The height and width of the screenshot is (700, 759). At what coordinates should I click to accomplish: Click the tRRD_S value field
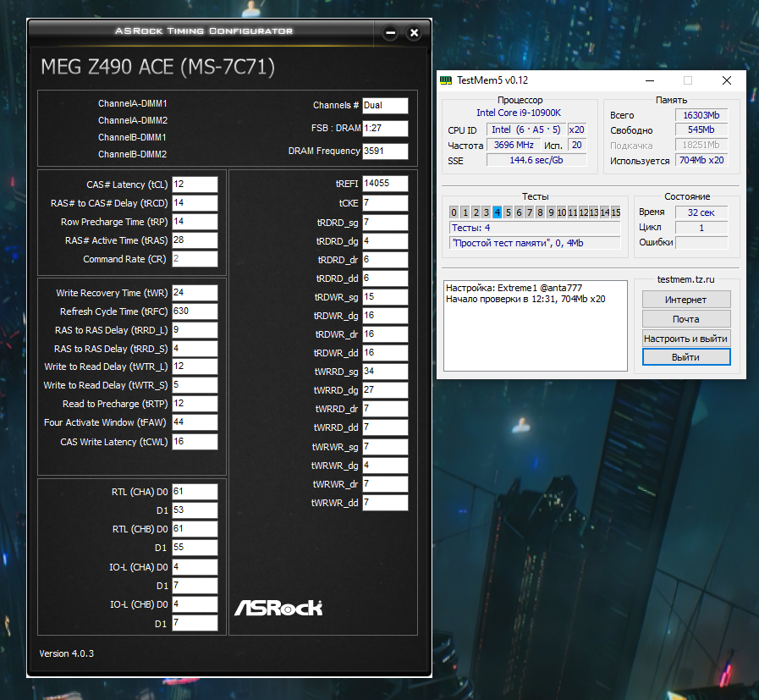click(x=195, y=349)
